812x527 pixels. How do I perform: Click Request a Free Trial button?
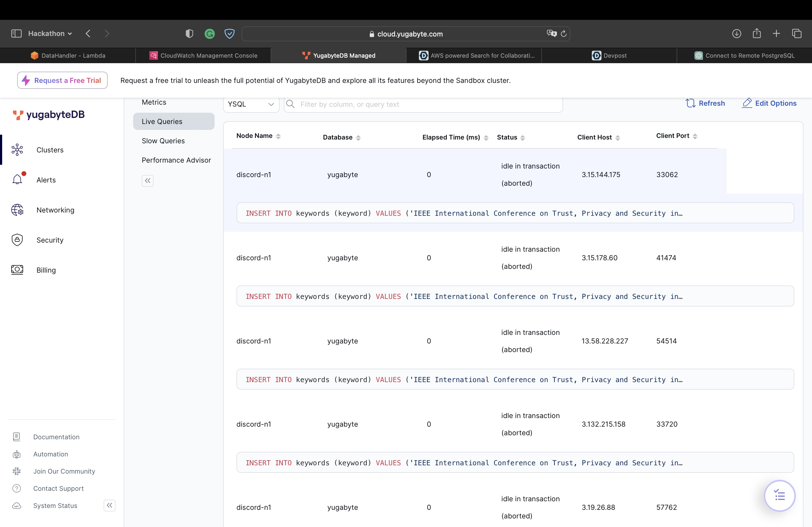click(63, 80)
